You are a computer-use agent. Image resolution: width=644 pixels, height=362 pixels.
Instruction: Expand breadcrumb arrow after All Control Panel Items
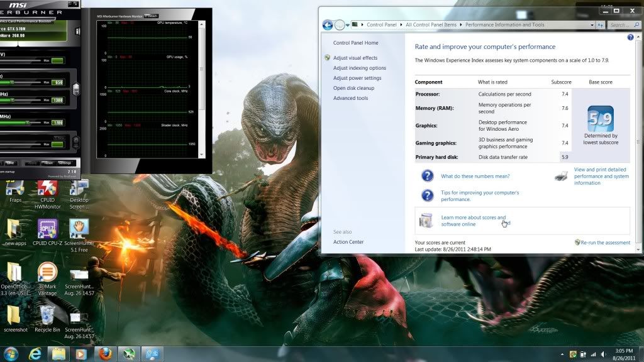[x=461, y=25]
